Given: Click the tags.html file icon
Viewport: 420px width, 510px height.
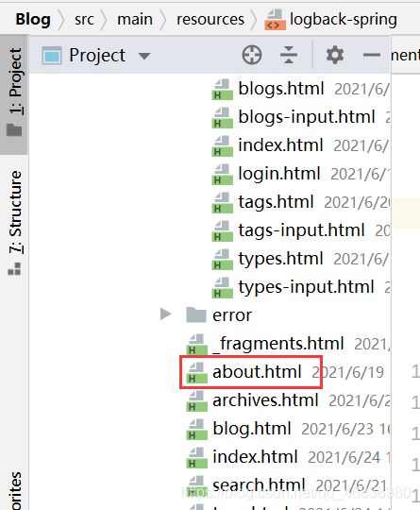Looking at the screenshot, I should tap(223, 202).
